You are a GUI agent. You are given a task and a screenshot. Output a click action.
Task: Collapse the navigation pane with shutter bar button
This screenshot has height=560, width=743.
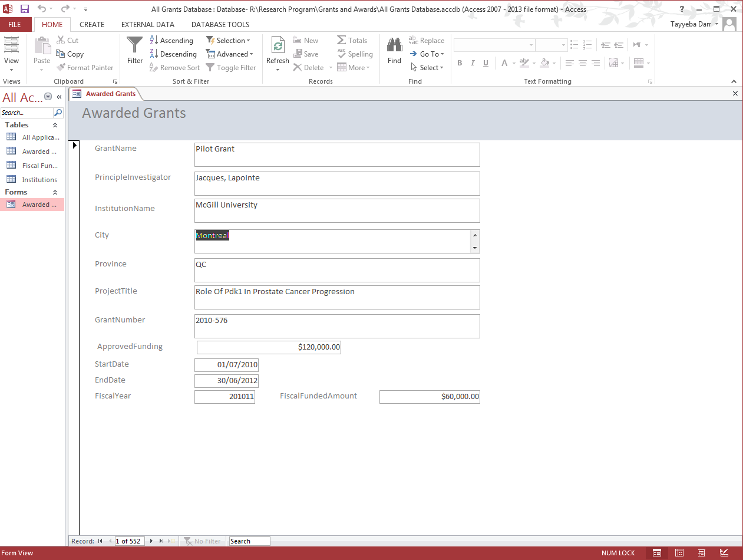(59, 97)
